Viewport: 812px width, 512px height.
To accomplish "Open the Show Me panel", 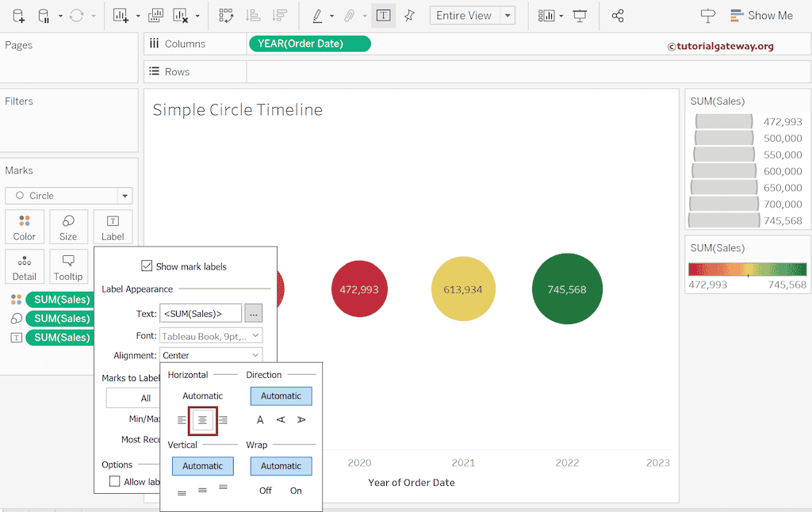I will pyautogui.click(x=761, y=16).
